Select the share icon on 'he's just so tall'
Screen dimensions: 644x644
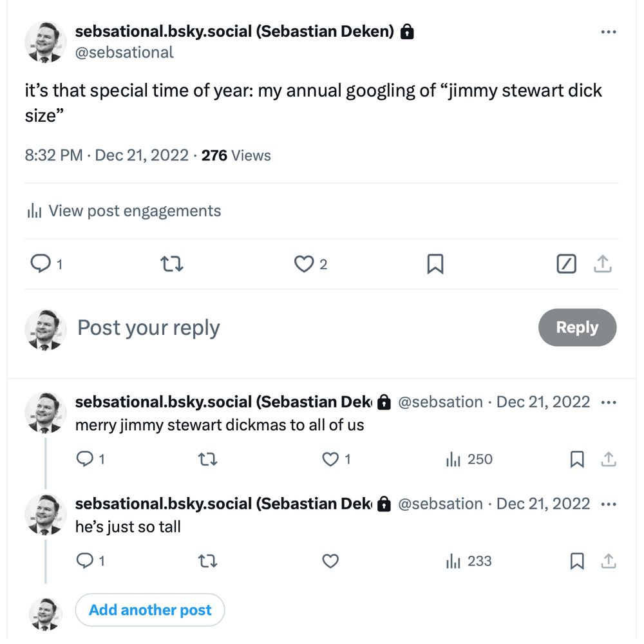[609, 561]
